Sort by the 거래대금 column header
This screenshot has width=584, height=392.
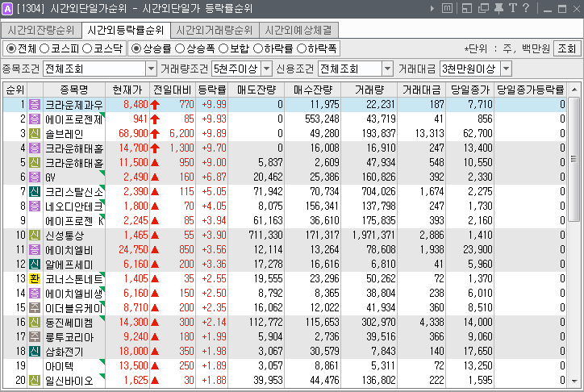click(x=422, y=90)
